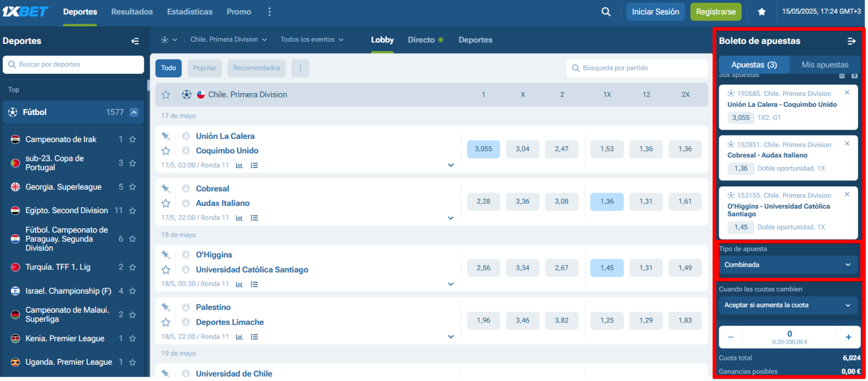Open Israel. Championship (F) league
Image resolution: width=868 pixels, height=381 pixels.
pyautogui.click(x=68, y=291)
